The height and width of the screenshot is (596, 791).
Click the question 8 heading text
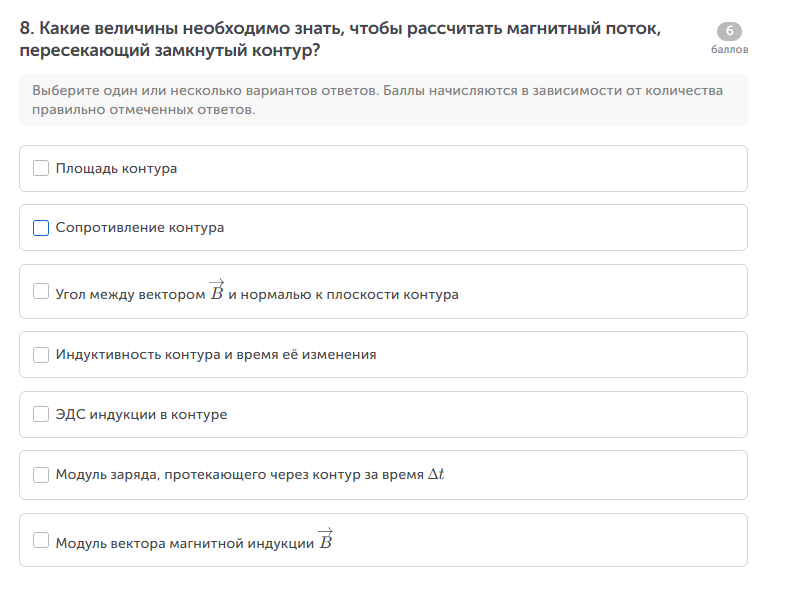point(340,39)
